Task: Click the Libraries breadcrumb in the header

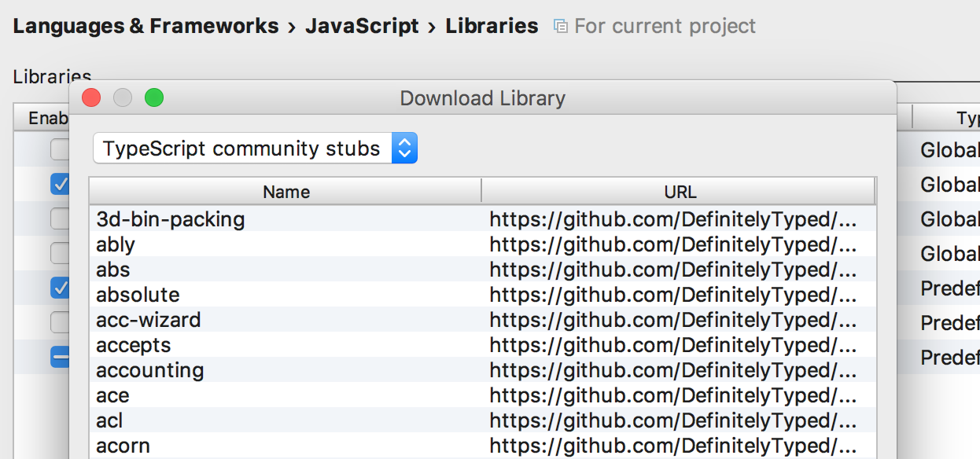Action: pyautogui.click(x=492, y=26)
